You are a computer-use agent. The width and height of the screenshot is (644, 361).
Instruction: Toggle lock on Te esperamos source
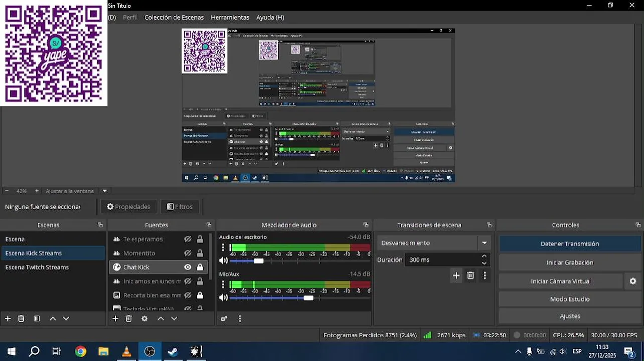pyautogui.click(x=200, y=239)
